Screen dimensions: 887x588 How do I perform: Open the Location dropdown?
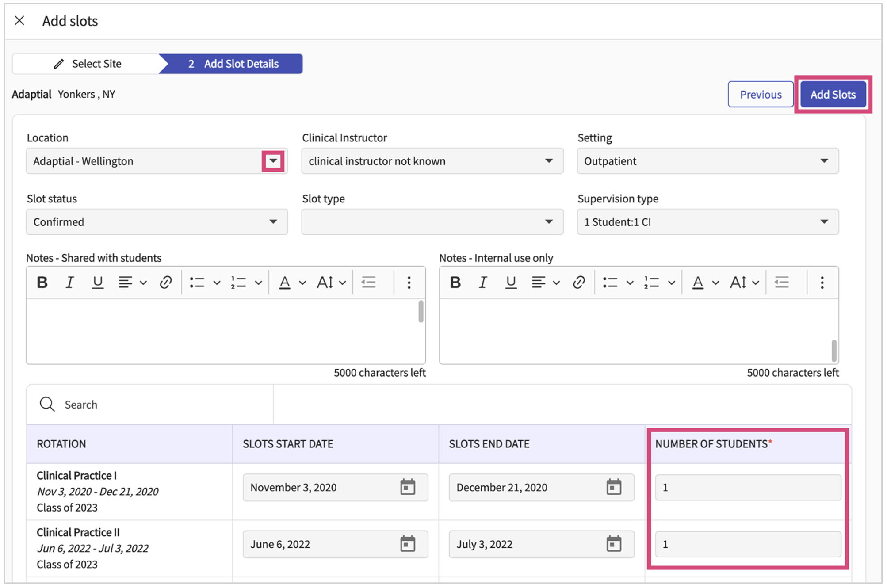pos(273,161)
